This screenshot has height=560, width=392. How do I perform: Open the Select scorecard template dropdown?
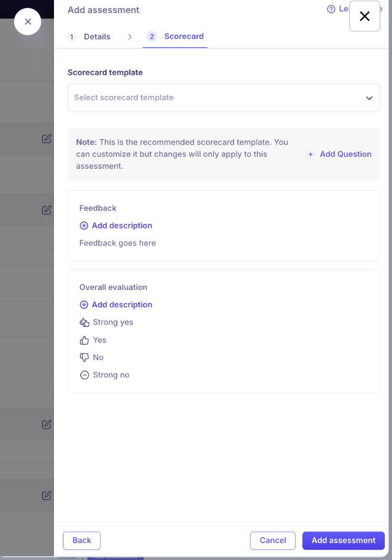(224, 98)
